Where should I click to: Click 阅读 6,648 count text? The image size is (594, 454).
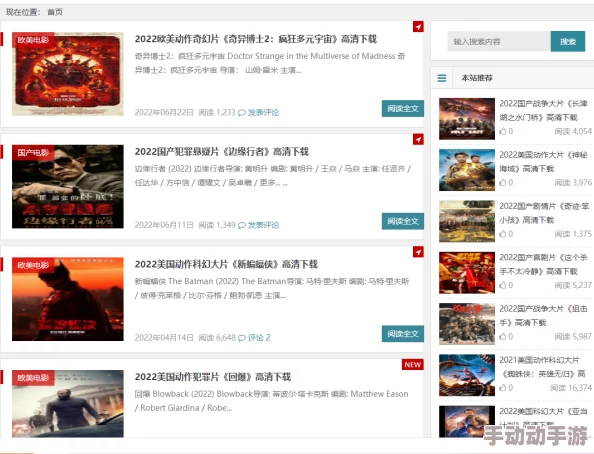coord(217,338)
